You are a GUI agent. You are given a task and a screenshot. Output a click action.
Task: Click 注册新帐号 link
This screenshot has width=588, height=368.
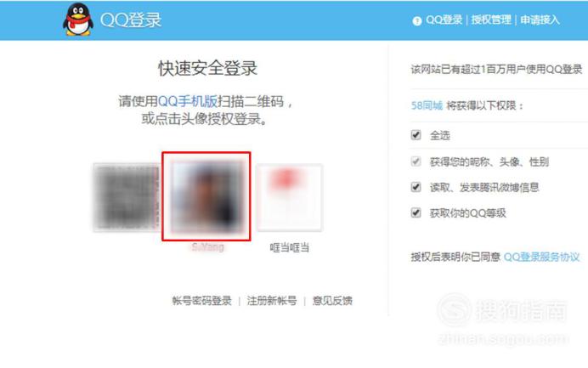click(272, 301)
